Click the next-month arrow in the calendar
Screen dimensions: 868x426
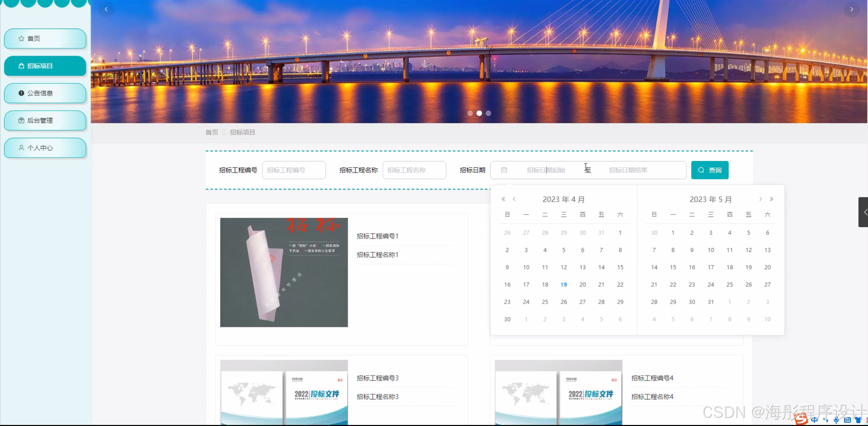pos(760,199)
